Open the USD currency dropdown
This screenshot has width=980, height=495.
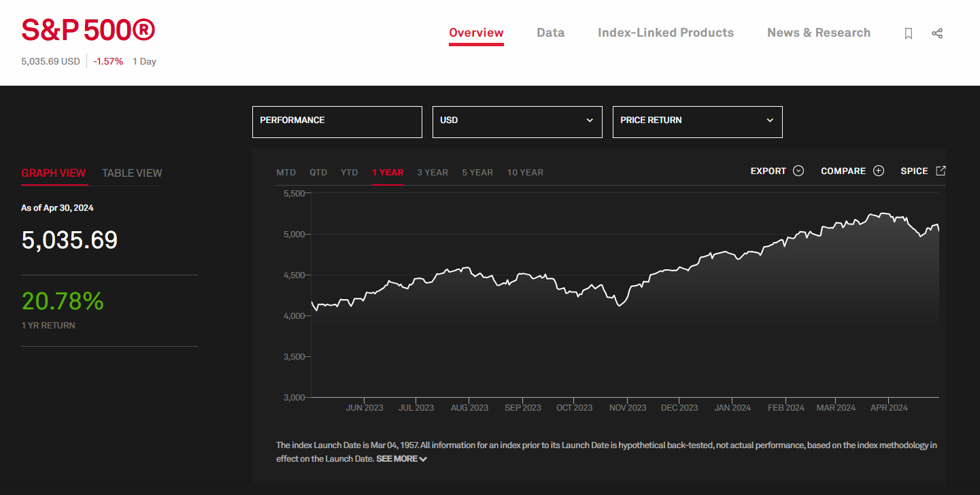coord(518,122)
